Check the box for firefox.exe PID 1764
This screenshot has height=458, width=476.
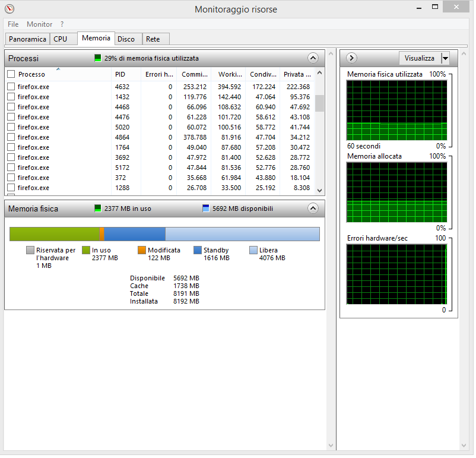(x=11, y=148)
